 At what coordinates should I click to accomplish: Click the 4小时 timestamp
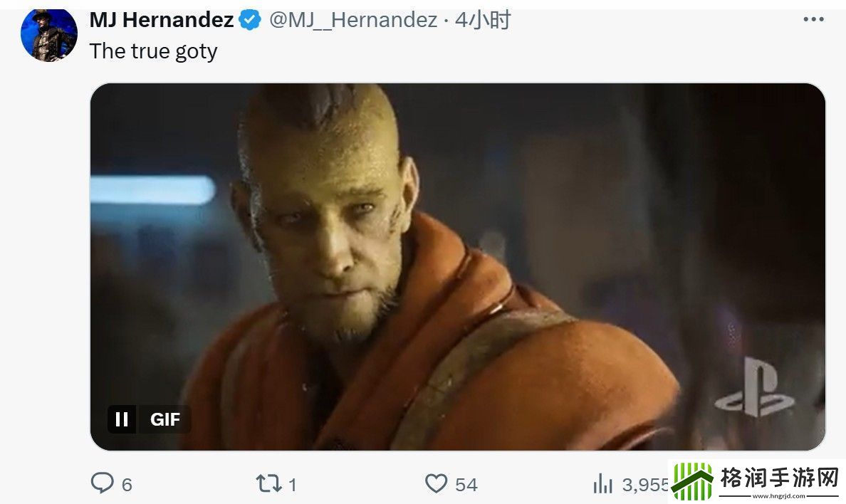[483, 21]
